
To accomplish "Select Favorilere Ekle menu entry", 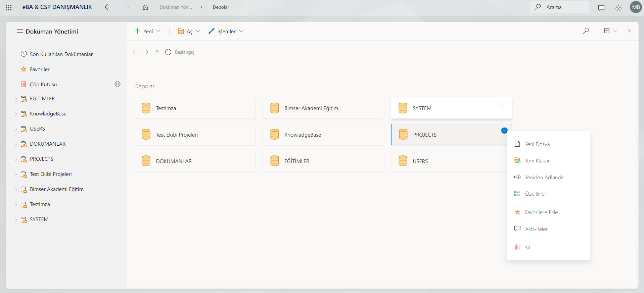I will coord(548,212).
